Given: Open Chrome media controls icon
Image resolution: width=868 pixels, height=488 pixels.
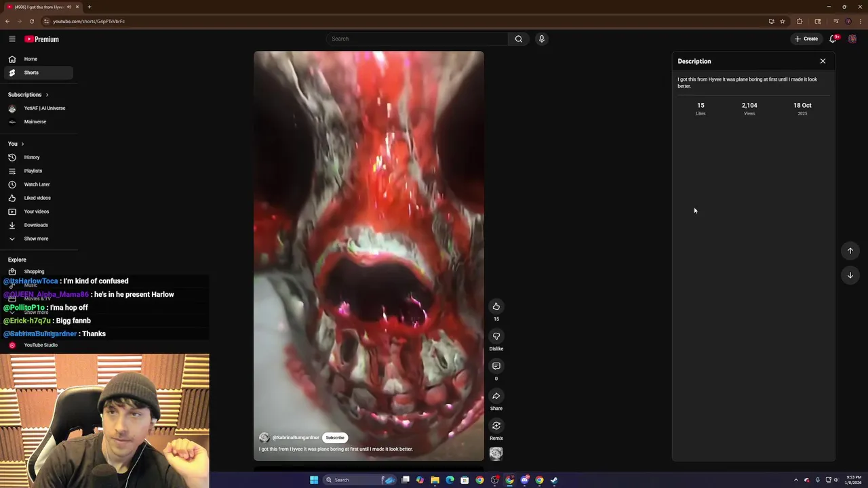Looking at the screenshot, I should [x=836, y=21].
